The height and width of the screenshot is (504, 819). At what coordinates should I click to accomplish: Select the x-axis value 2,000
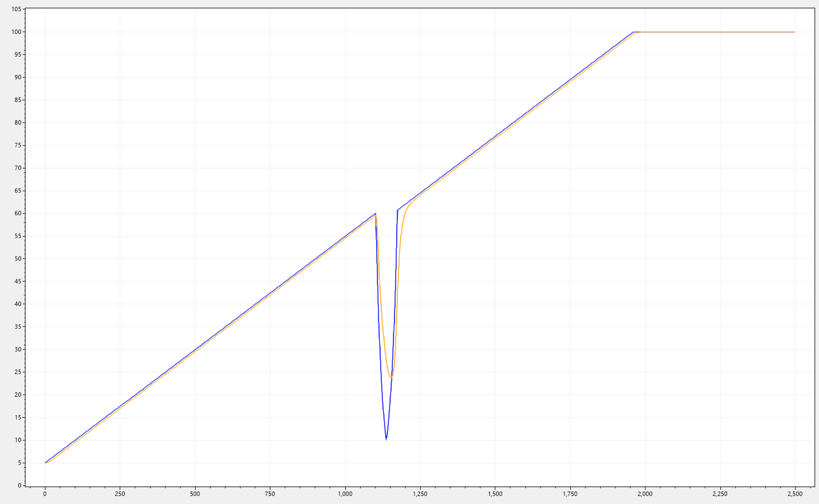coord(645,494)
